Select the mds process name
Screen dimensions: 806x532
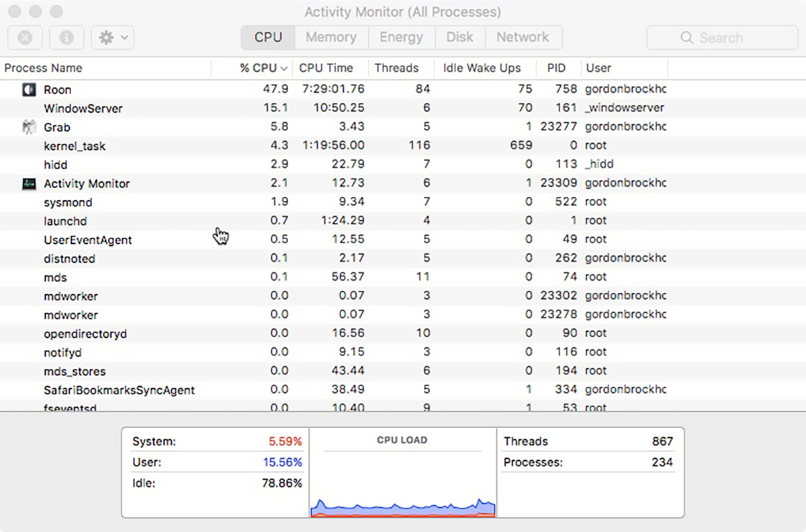[x=55, y=277]
